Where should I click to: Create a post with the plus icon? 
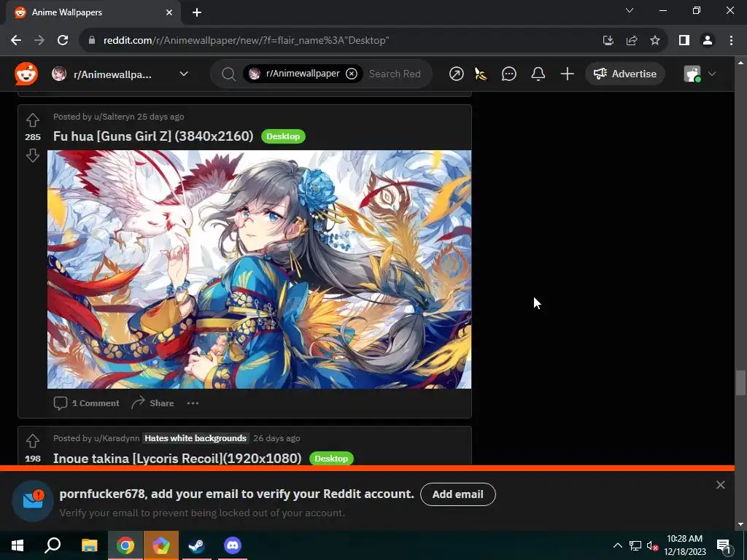[x=567, y=74]
